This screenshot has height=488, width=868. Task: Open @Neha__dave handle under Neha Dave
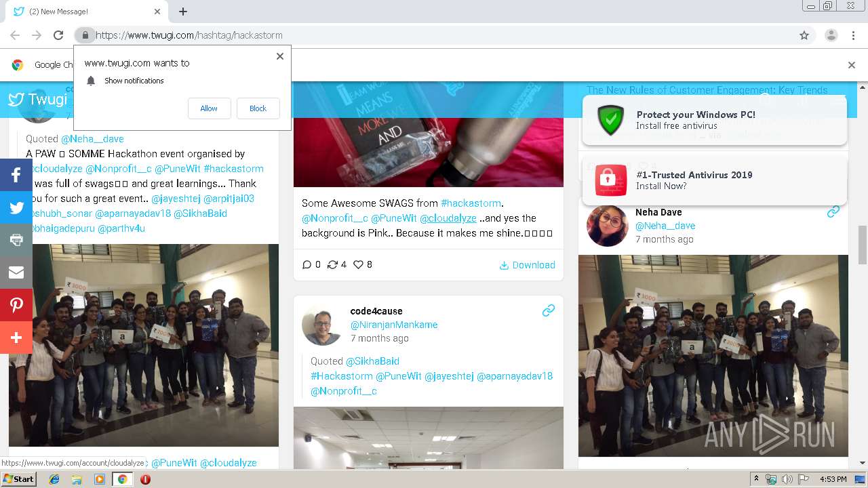pos(665,226)
